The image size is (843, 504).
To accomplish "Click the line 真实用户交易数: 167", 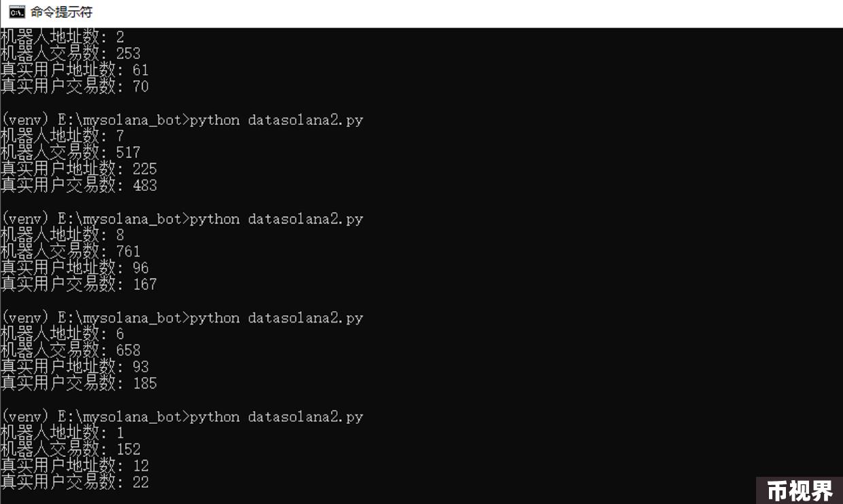I will [79, 285].
